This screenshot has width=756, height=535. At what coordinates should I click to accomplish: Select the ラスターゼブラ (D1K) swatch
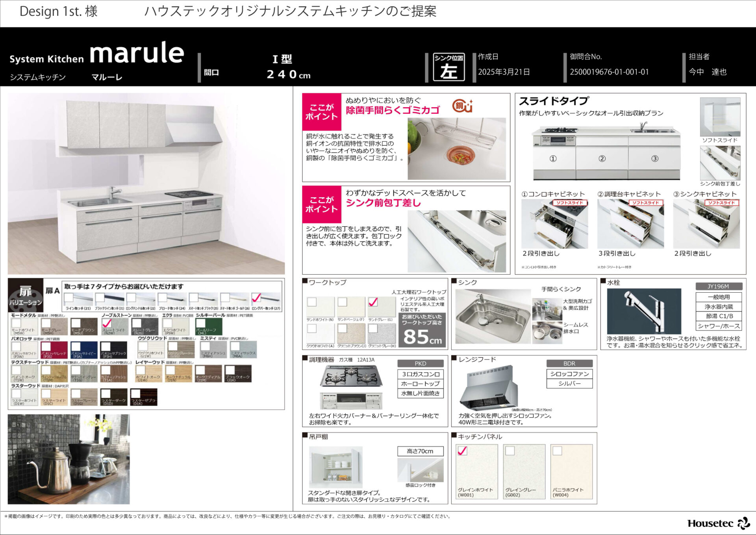[144, 397]
